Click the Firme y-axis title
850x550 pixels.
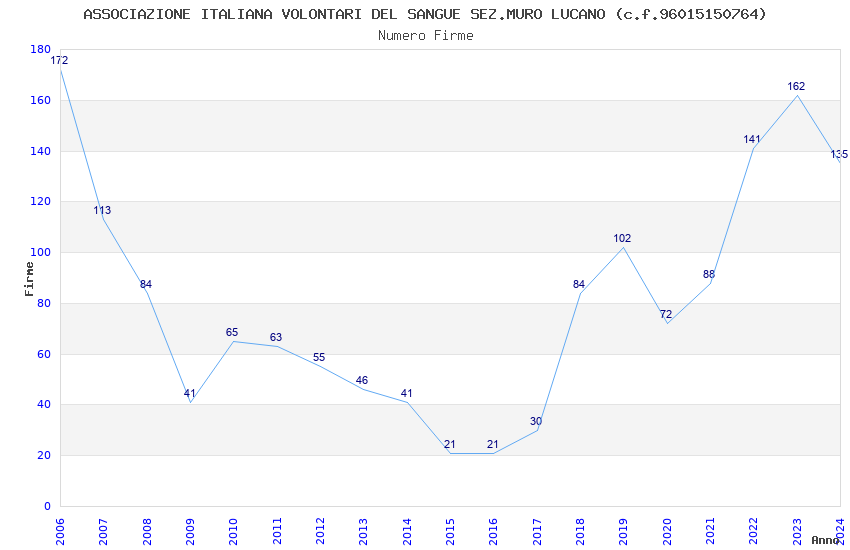(29, 278)
